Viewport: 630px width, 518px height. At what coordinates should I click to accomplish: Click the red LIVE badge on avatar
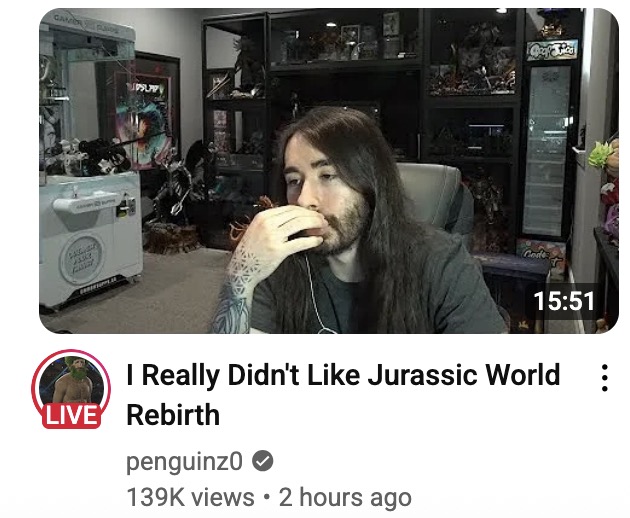(71, 415)
